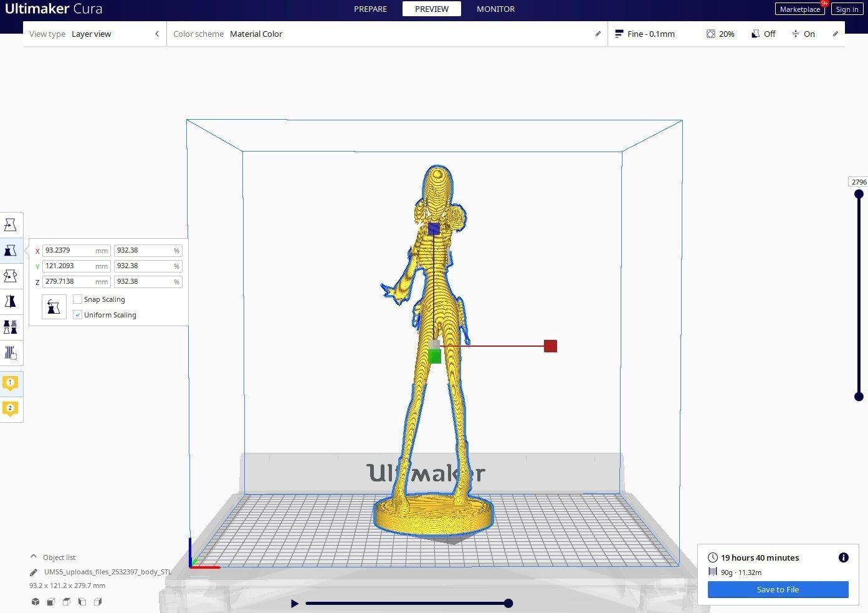The image size is (868, 613).
Task: Uncheck the Uniform Scaling checkbox
Action: [x=78, y=315]
